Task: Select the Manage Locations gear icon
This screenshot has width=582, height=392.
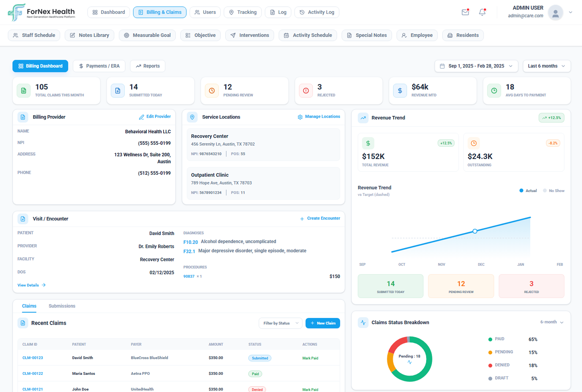Action: click(300, 117)
